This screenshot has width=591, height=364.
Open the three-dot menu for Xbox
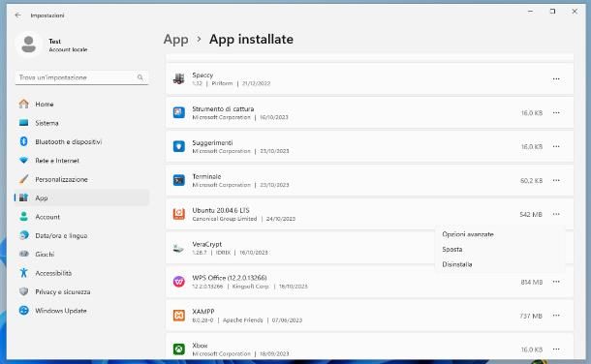(556, 349)
